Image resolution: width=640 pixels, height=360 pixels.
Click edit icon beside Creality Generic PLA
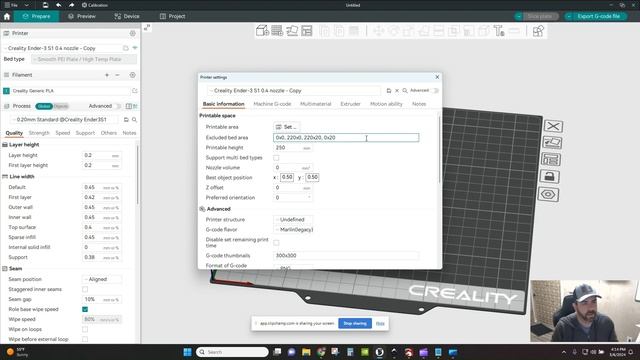pyautogui.click(x=135, y=91)
